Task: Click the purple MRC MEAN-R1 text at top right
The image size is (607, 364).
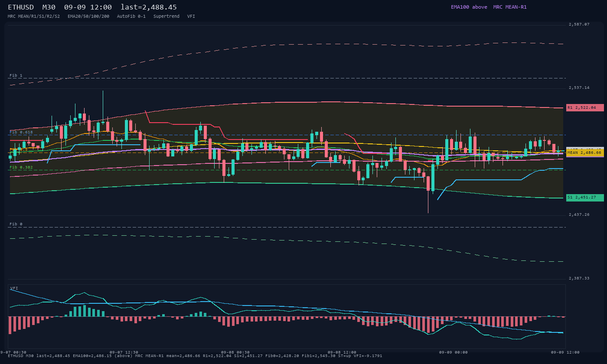Action: click(510, 7)
